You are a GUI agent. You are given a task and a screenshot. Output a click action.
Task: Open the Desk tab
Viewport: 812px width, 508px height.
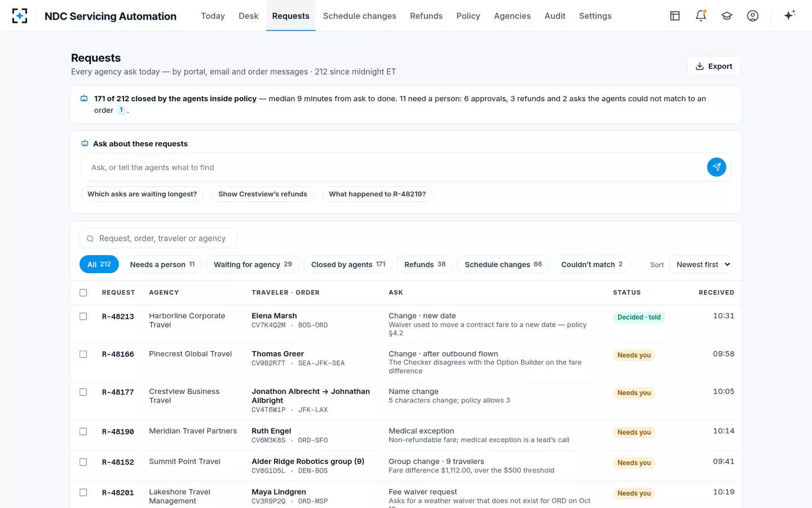coord(249,16)
